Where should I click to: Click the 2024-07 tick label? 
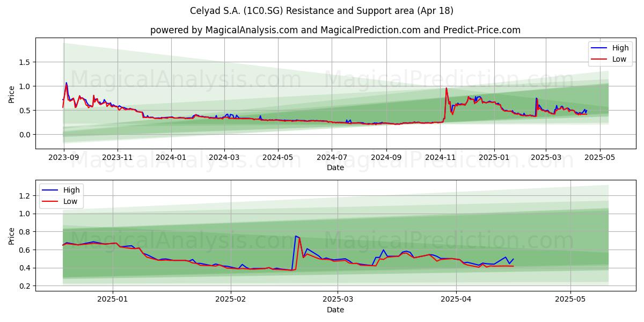332,158
